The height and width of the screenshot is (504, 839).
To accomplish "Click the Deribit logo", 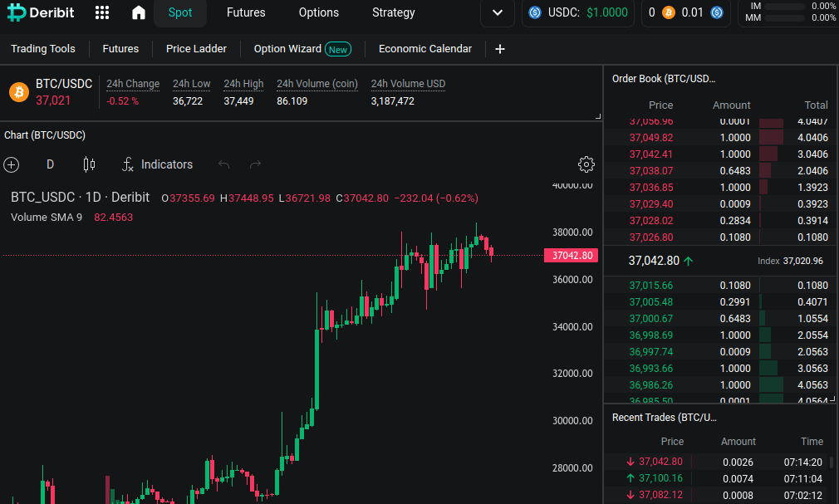I will [41, 12].
